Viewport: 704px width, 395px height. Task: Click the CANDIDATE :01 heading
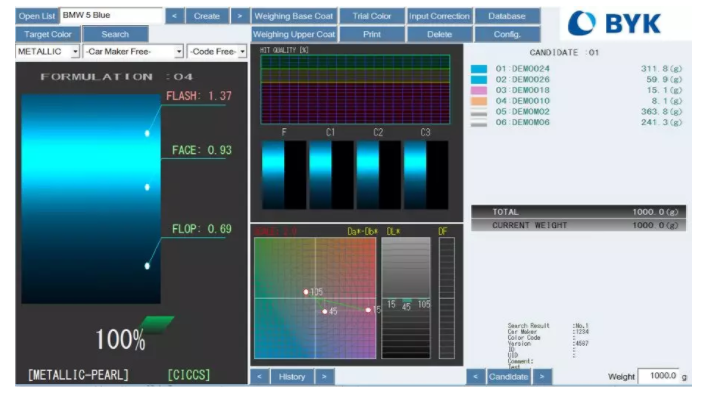click(x=564, y=53)
